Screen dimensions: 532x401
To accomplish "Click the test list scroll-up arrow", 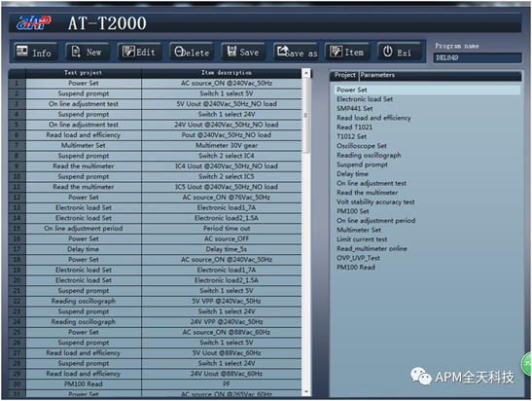I will point(306,73).
